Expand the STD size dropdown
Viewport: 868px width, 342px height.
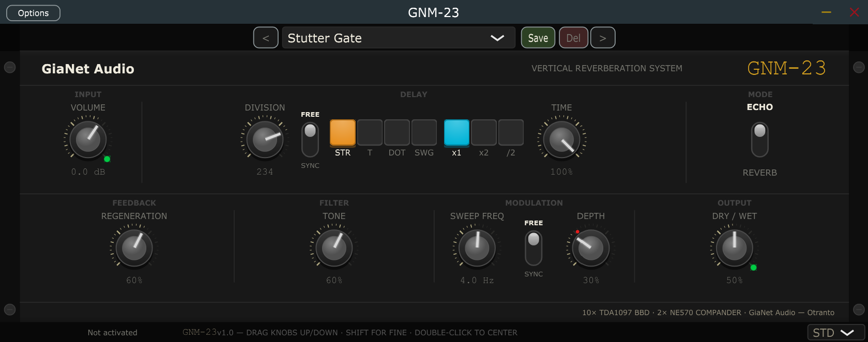[x=835, y=333]
